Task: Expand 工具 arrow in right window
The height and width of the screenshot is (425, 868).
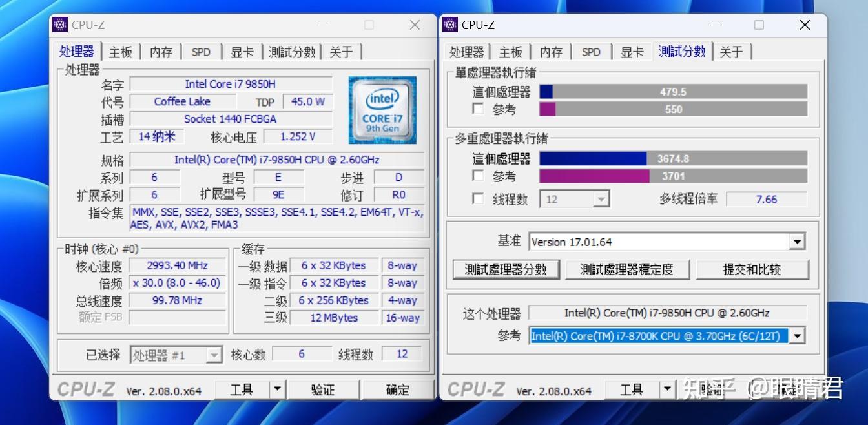Action: click(667, 389)
